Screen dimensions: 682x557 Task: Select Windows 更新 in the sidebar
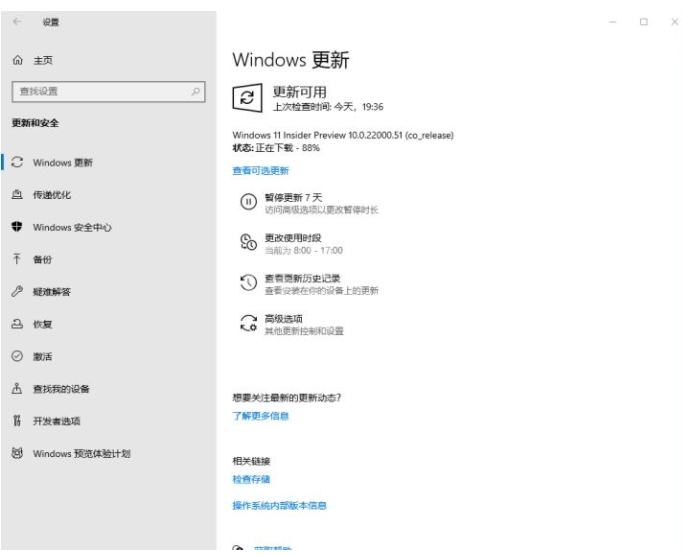[63, 163]
